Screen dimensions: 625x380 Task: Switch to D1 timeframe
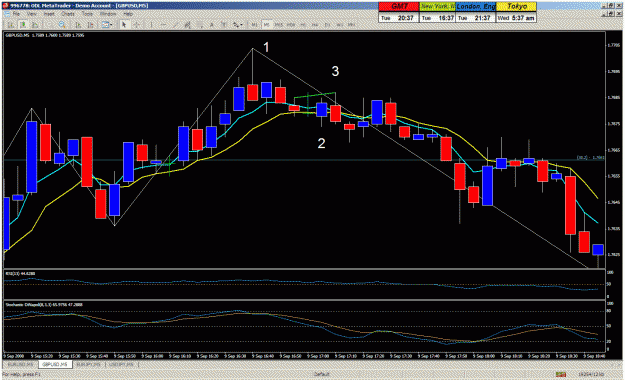(327, 25)
